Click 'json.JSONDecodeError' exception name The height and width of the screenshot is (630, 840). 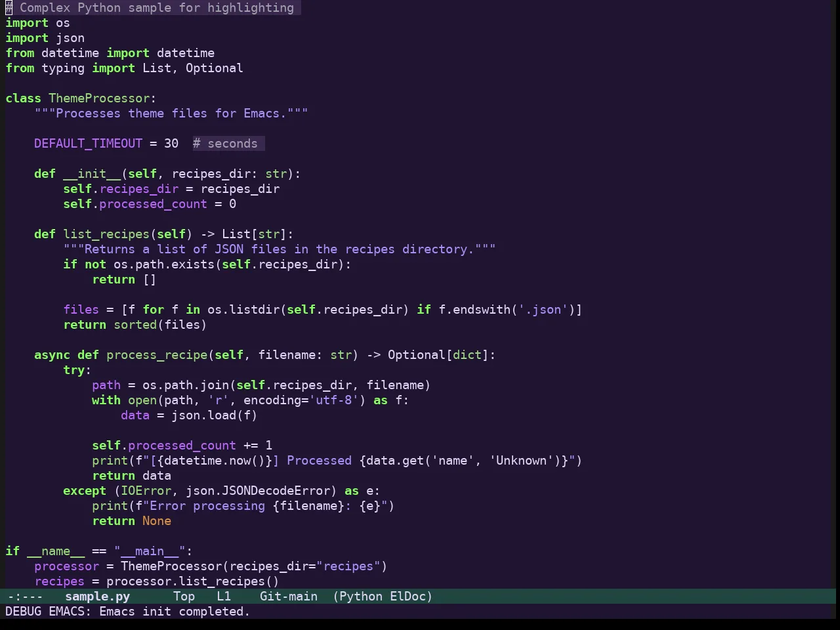(258, 491)
